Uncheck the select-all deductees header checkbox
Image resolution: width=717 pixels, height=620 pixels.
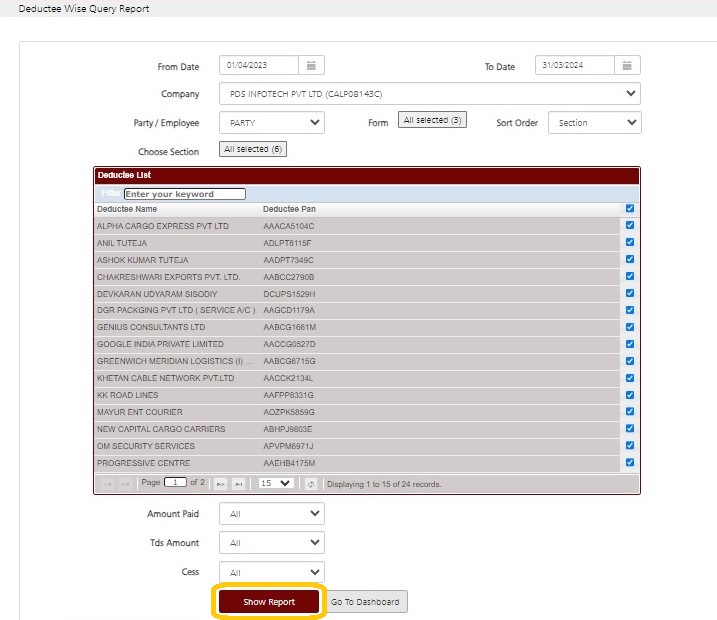point(630,208)
